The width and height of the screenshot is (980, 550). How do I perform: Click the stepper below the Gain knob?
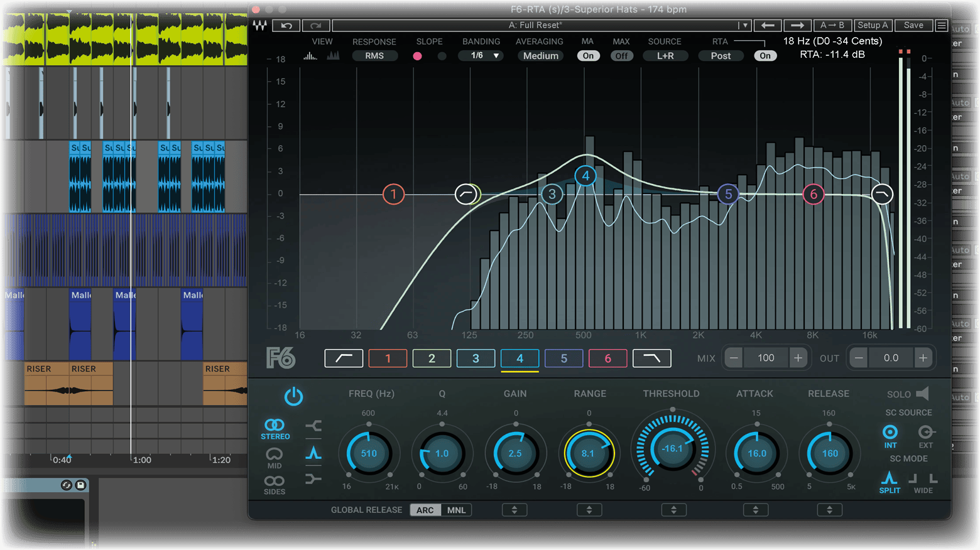pyautogui.click(x=514, y=510)
